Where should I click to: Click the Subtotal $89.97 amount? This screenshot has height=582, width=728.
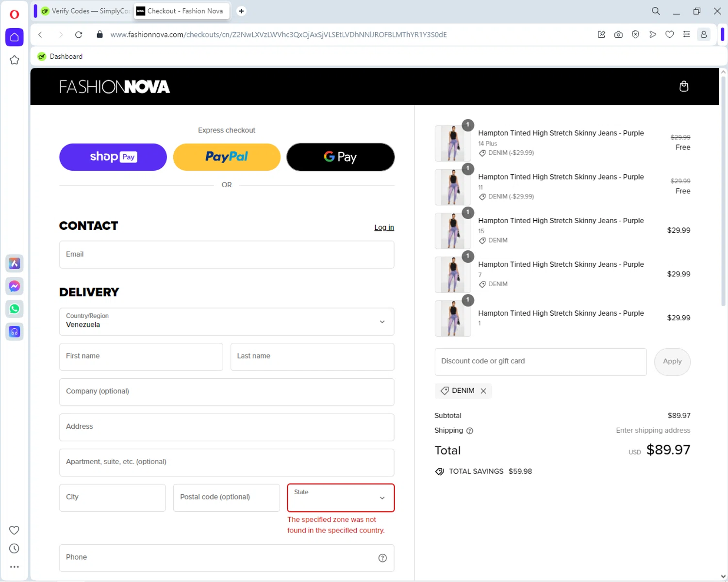click(x=679, y=416)
